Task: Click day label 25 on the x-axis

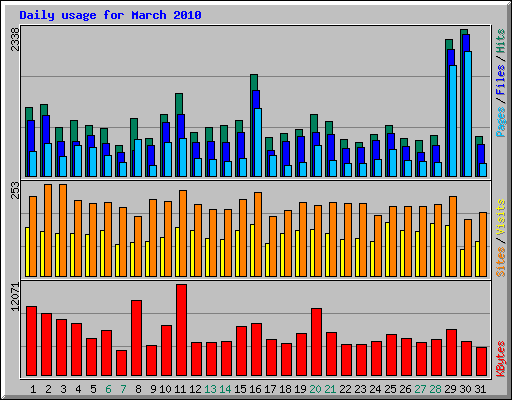Action: [390, 389]
